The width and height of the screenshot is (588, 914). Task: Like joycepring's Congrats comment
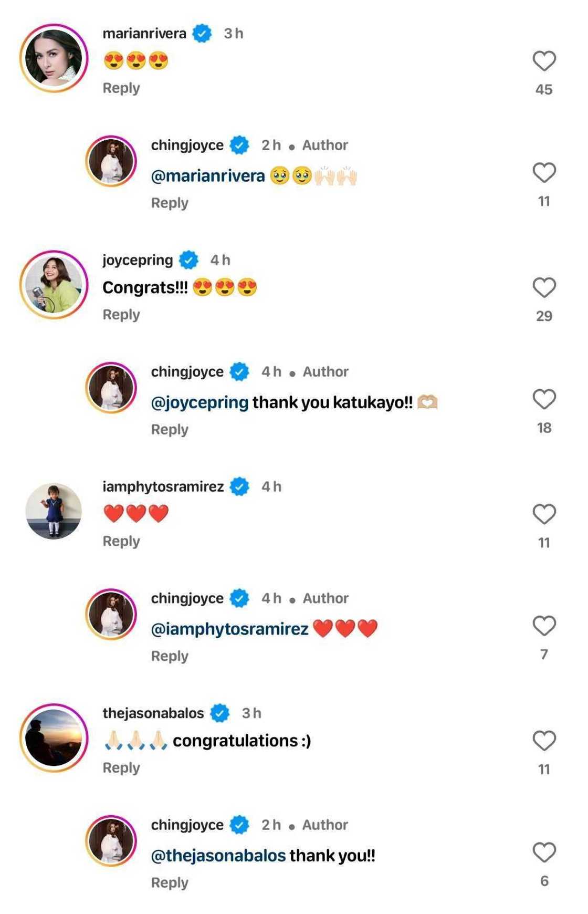[544, 288]
